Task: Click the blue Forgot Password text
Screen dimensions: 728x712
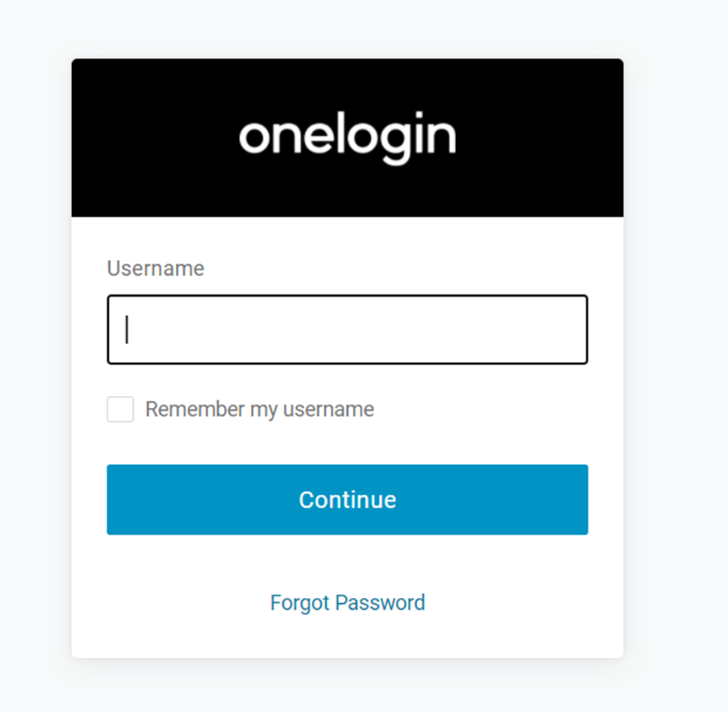Action: click(347, 602)
